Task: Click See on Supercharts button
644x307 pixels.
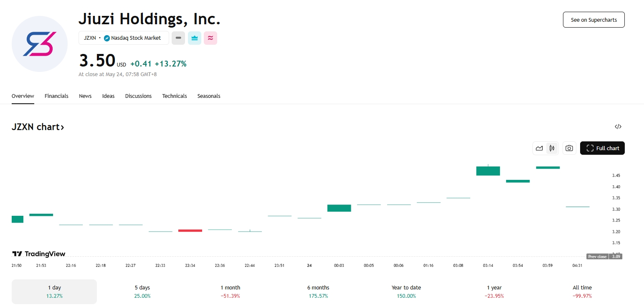Action: pyautogui.click(x=594, y=20)
